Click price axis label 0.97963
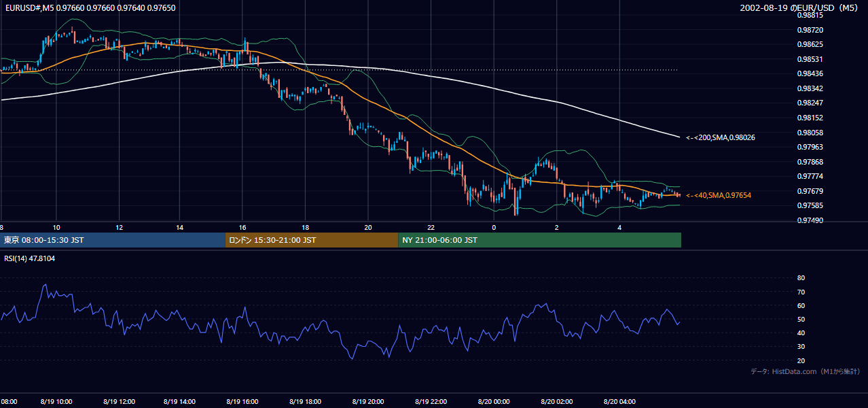Screen dimensions: 868x408 tap(810, 147)
